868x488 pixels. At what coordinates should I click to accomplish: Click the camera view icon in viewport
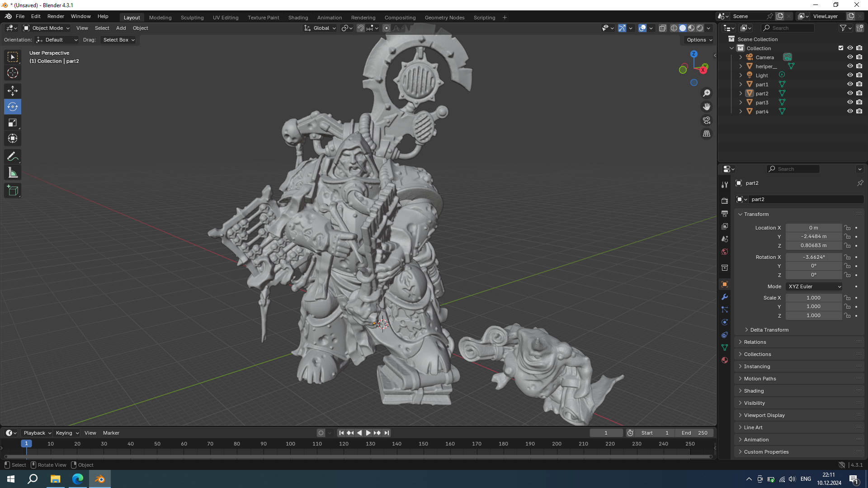click(706, 120)
